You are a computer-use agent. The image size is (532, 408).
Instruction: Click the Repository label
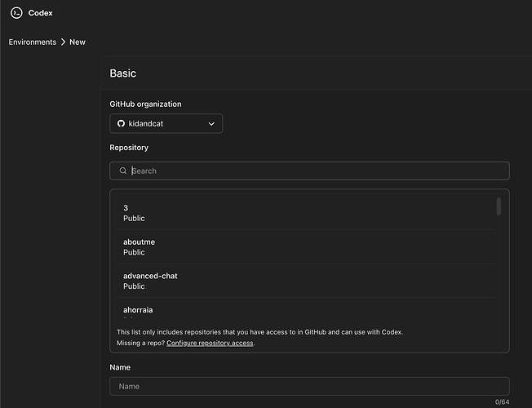pos(129,148)
